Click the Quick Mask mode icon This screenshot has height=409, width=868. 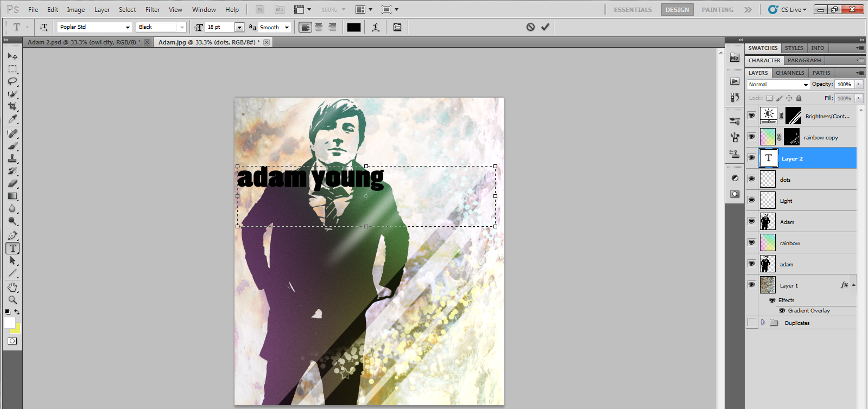[x=12, y=341]
